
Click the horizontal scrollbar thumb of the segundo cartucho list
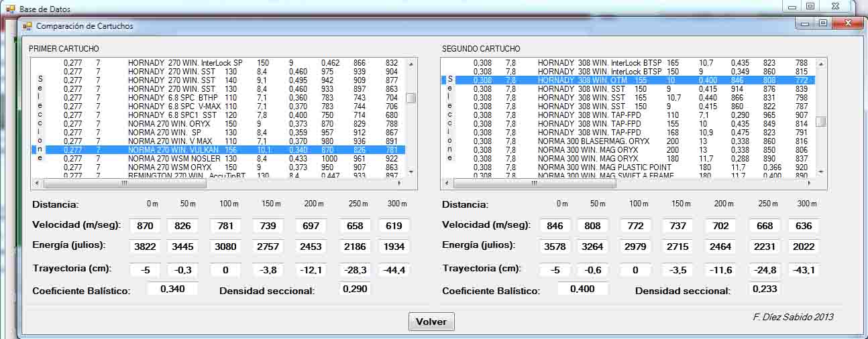pyautogui.click(x=534, y=183)
